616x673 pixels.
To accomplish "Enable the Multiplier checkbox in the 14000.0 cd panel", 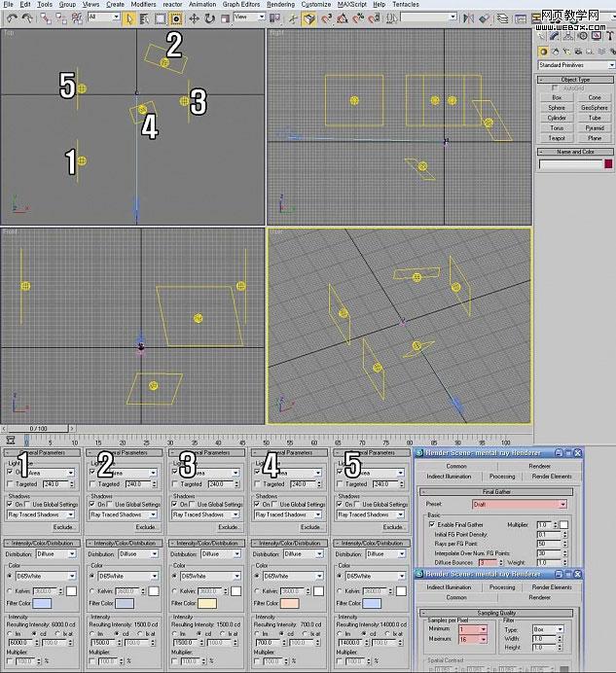I will click(x=340, y=661).
